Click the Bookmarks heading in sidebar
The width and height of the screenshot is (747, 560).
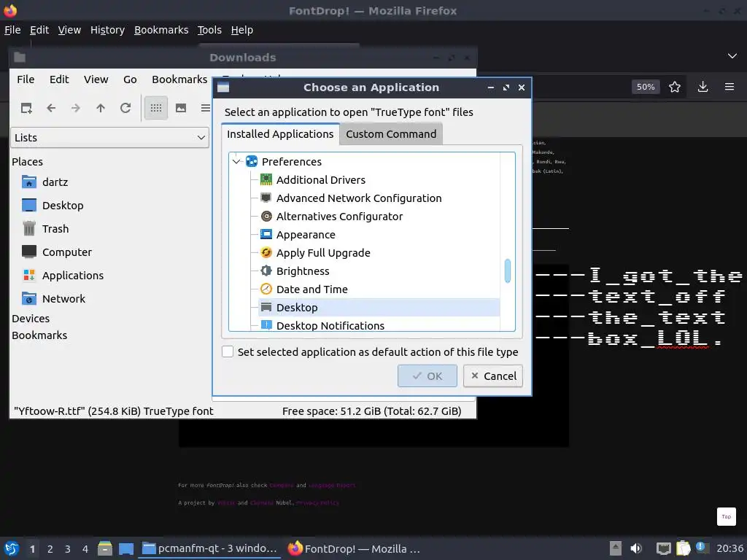(39, 335)
